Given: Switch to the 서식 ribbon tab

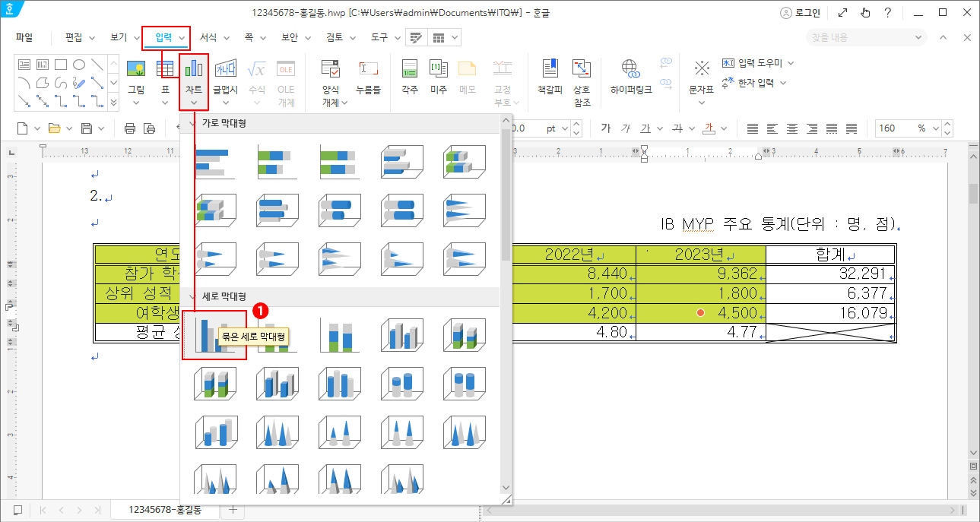Looking at the screenshot, I should [206, 36].
